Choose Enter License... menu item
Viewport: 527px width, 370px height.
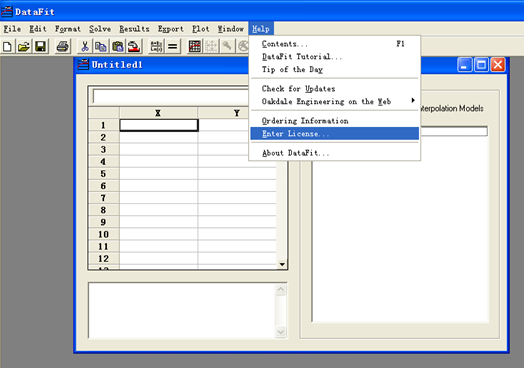click(x=335, y=134)
